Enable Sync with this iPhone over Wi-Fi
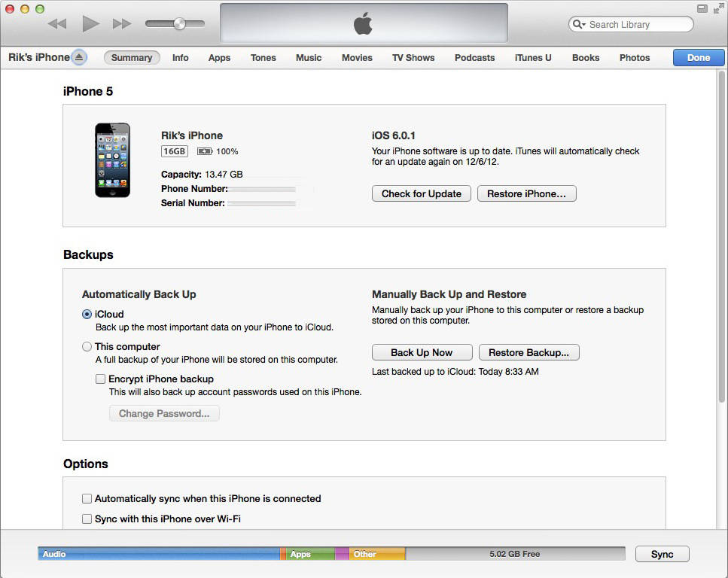 [x=87, y=519]
